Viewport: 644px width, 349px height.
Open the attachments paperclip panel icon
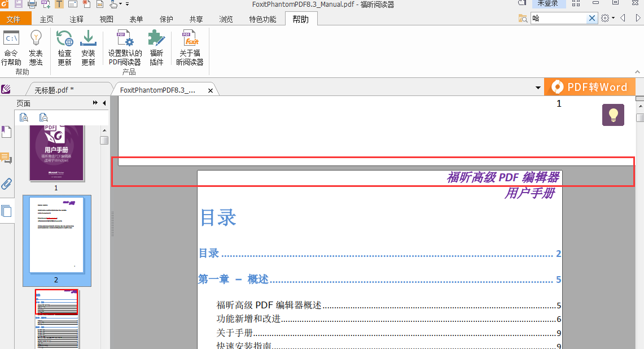[7, 184]
